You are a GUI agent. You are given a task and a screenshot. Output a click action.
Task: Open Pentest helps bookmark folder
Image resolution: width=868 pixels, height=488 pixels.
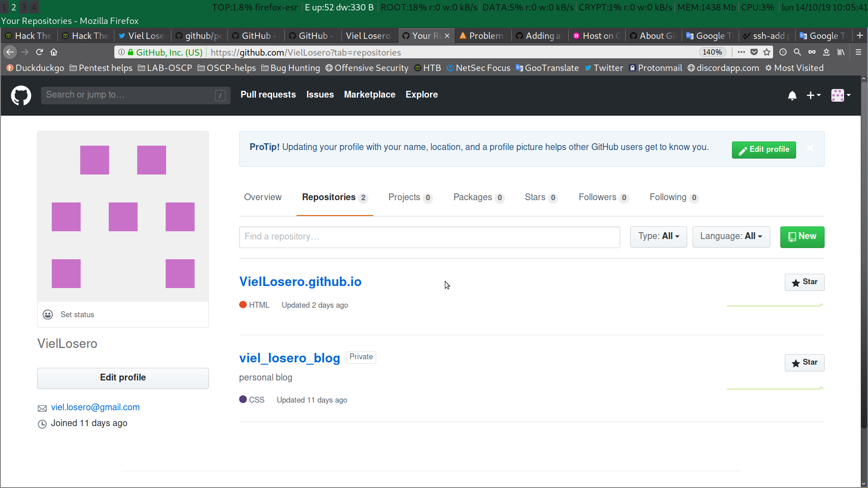pyautogui.click(x=101, y=68)
